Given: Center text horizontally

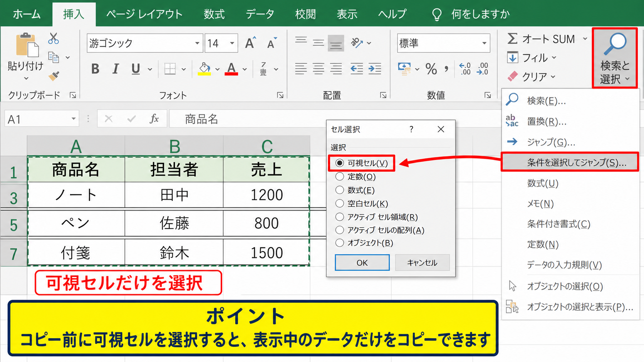Looking at the screenshot, I should pos(319,69).
